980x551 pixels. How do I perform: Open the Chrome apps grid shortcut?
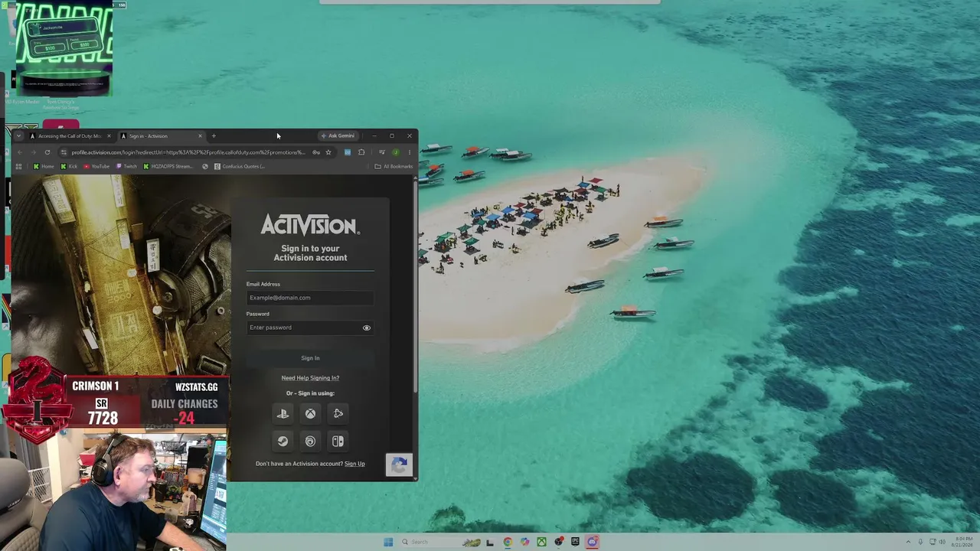(x=19, y=167)
